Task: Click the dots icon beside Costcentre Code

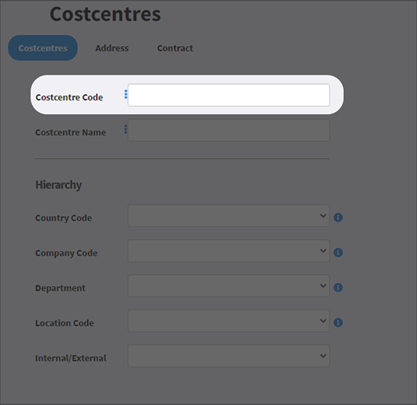Action: (x=126, y=94)
